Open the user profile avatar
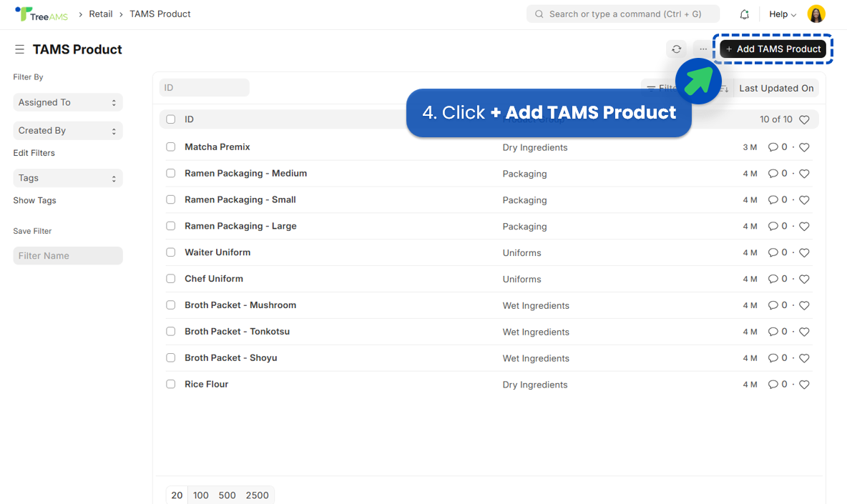This screenshot has width=847, height=504. [x=816, y=14]
